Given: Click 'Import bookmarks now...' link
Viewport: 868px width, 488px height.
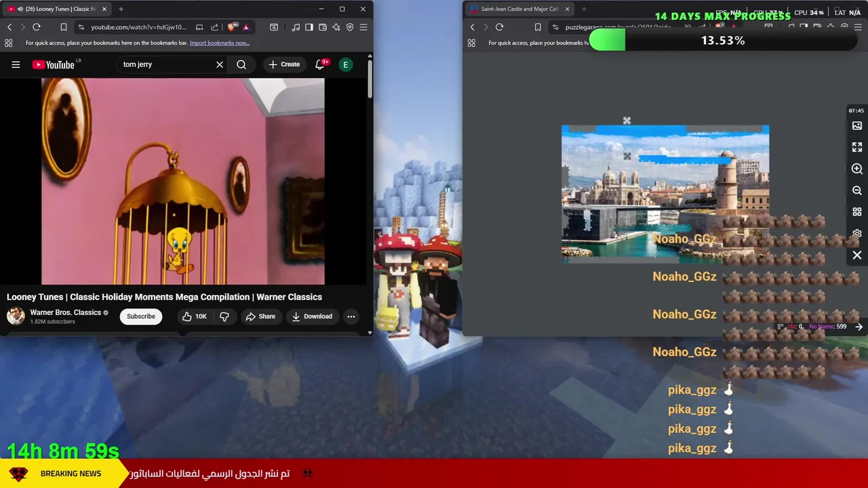Looking at the screenshot, I should 219,43.
